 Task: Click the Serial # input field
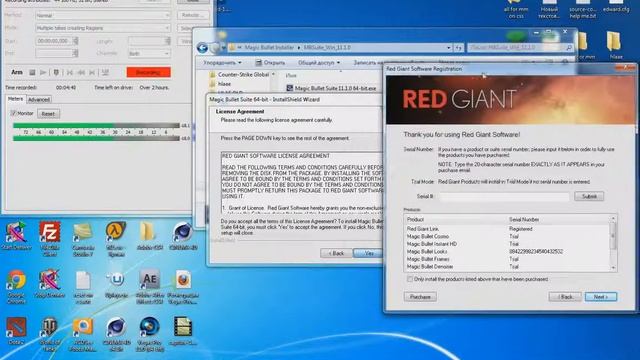click(x=504, y=197)
